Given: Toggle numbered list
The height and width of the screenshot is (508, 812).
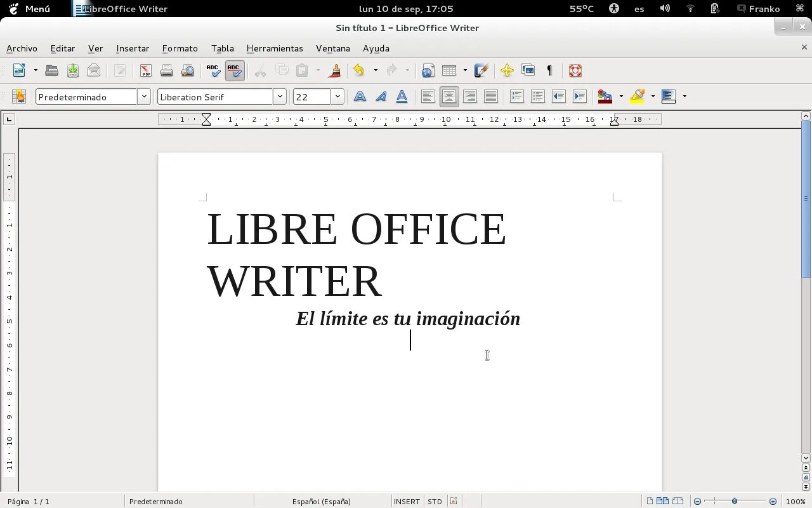Looking at the screenshot, I should [x=517, y=97].
